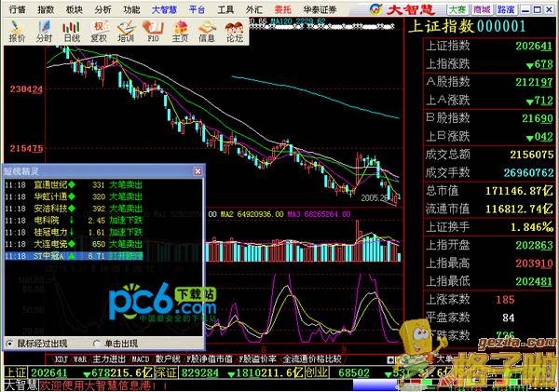This screenshot has height=392, width=559.
Task: Click the 215475 price axis label
Action: click(x=26, y=148)
